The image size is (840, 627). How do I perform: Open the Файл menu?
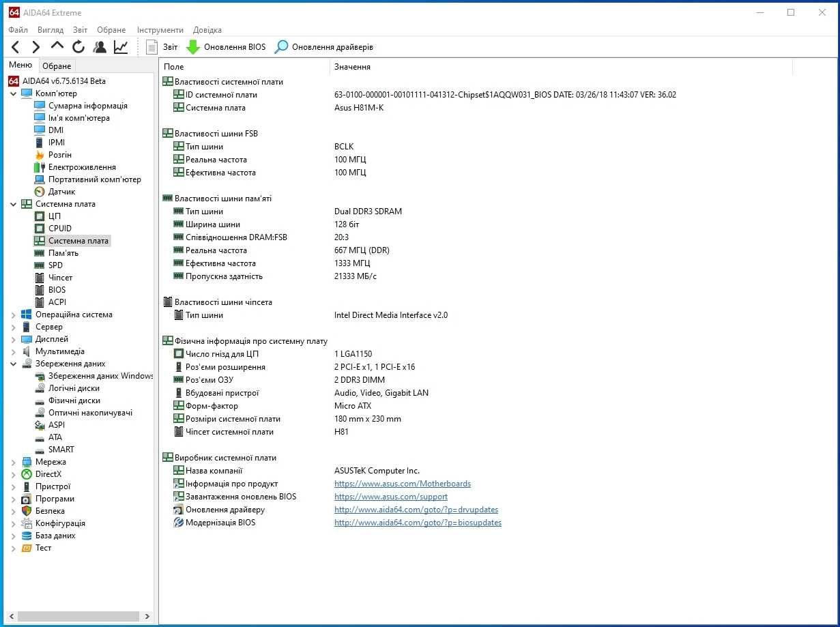pos(18,30)
